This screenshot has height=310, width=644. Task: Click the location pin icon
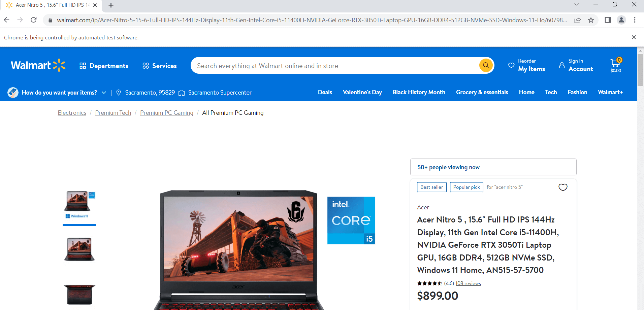(119, 93)
